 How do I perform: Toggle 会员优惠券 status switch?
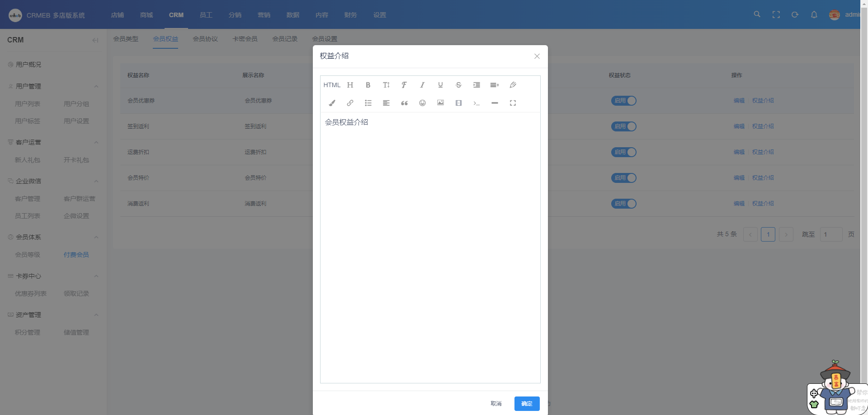point(623,101)
